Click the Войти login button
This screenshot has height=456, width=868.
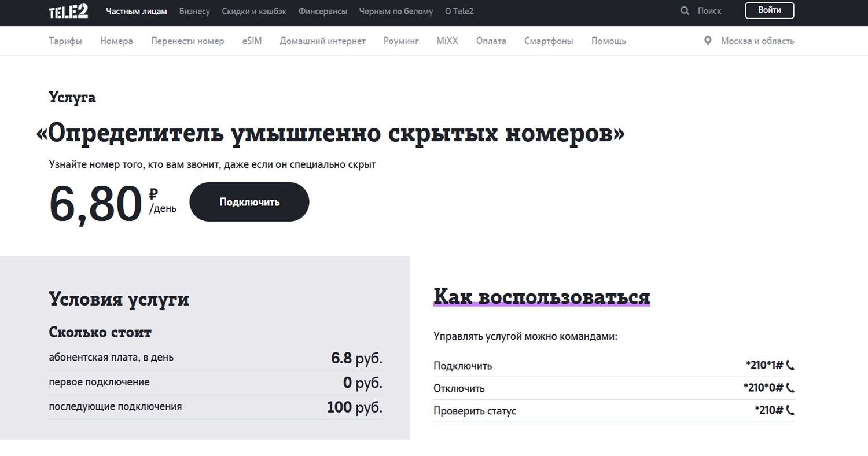pyautogui.click(x=770, y=10)
